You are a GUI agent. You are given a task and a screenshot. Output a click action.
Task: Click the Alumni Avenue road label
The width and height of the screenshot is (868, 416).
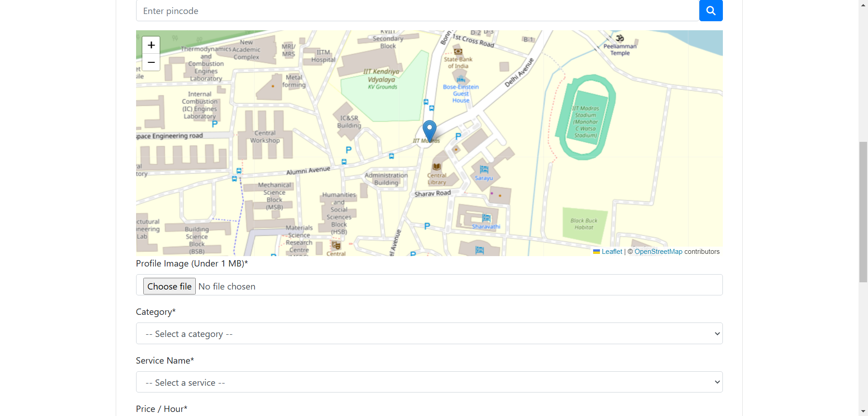coord(308,171)
